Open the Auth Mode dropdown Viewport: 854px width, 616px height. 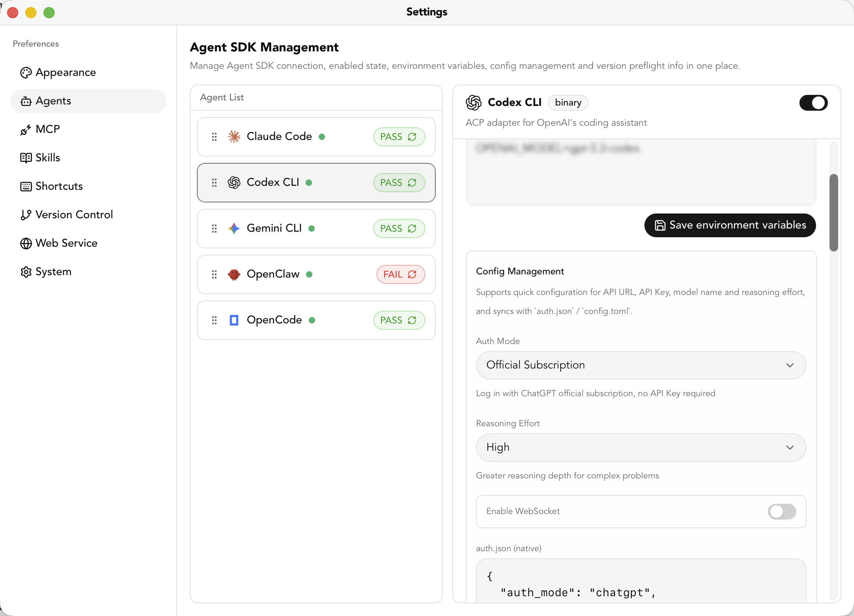coord(640,365)
